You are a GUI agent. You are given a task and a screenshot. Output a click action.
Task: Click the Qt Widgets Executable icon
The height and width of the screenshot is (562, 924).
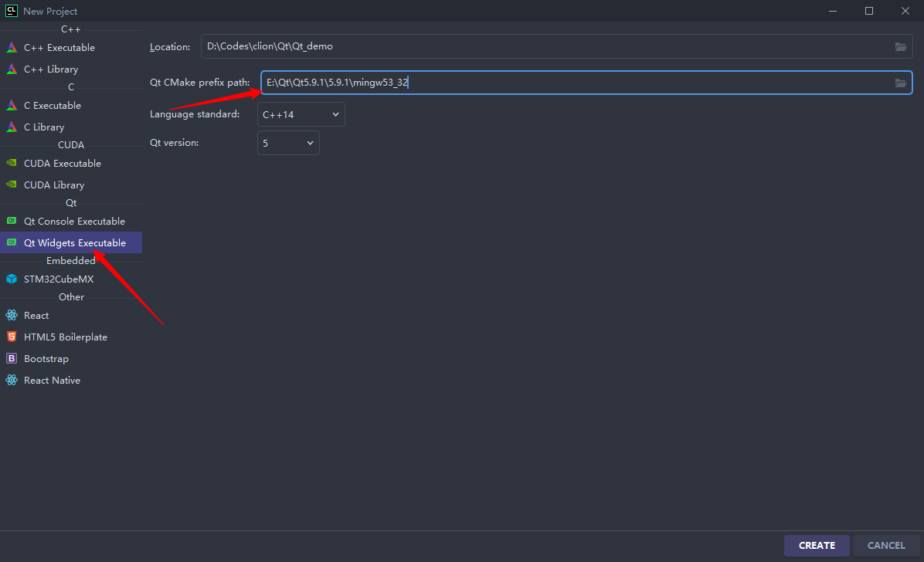(11, 242)
